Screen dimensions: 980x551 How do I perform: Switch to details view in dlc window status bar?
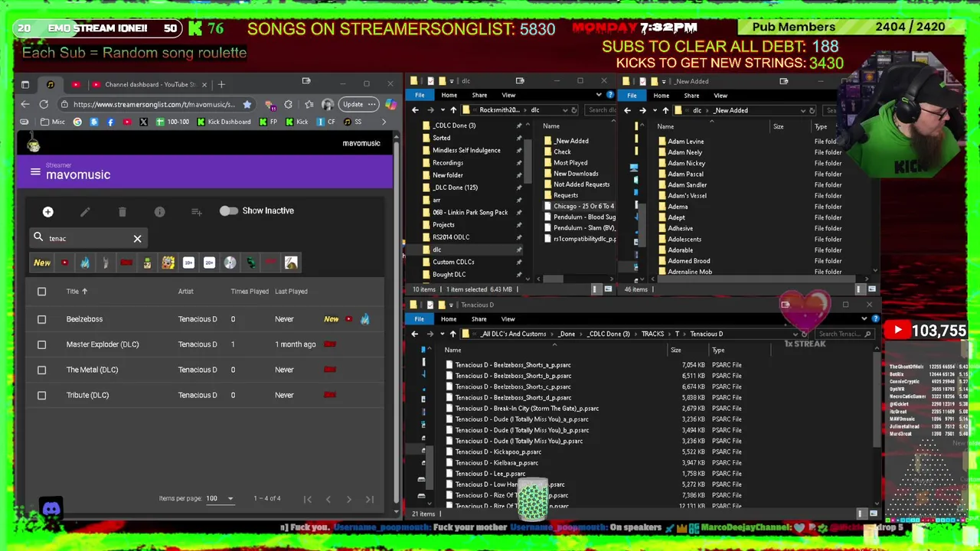pyautogui.click(x=595, y=289)
